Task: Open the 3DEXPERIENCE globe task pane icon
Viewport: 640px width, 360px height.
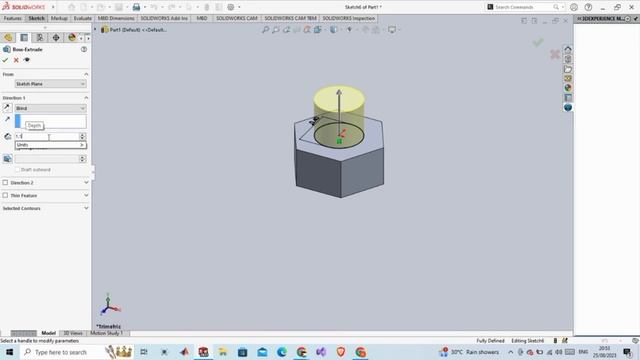Action: (568, 107)
